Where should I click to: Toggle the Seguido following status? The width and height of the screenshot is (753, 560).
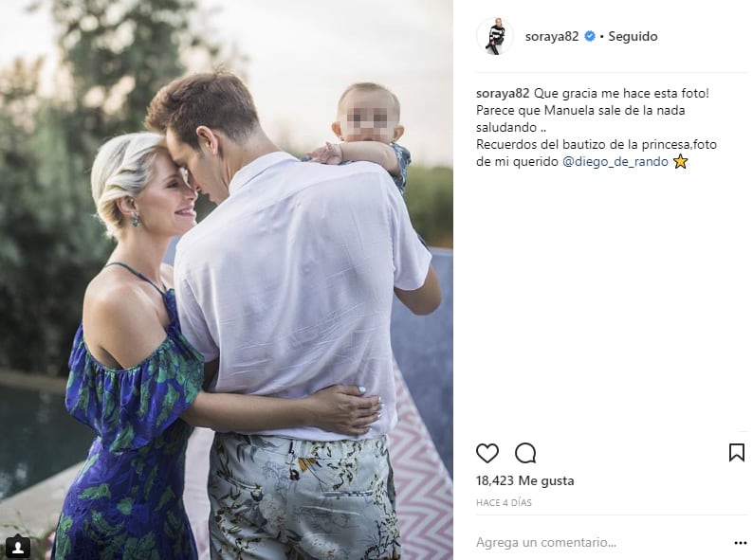633,36
